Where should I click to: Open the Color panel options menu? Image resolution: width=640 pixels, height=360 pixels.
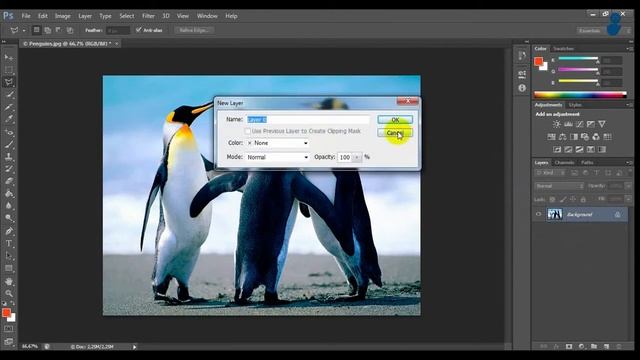[629, 49]
